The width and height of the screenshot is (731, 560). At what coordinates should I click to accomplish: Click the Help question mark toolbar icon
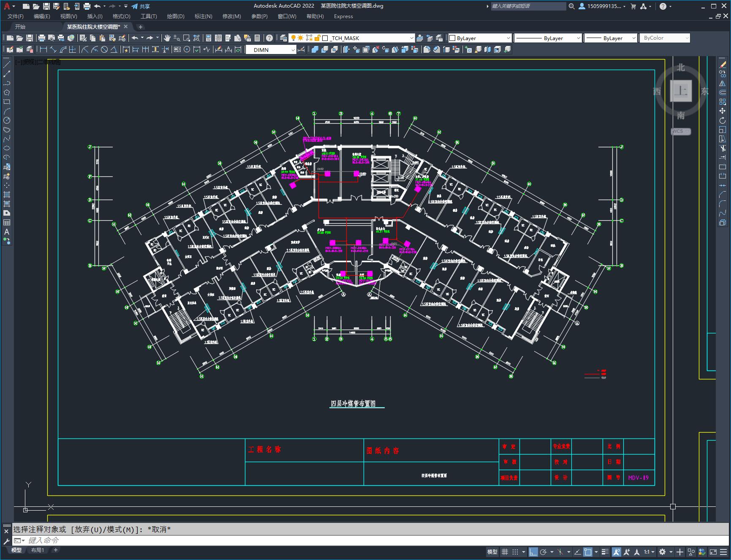(x=269, y=38)
